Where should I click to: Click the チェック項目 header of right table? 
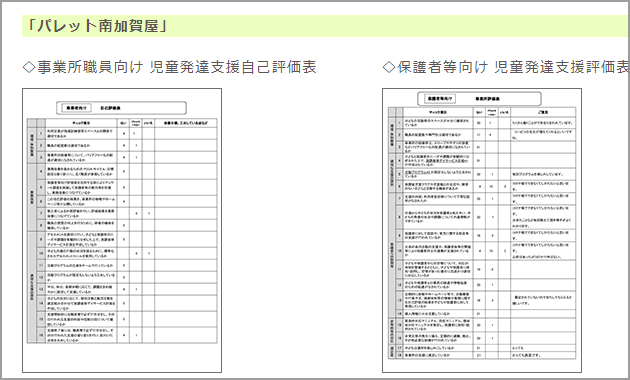[438, 112]
